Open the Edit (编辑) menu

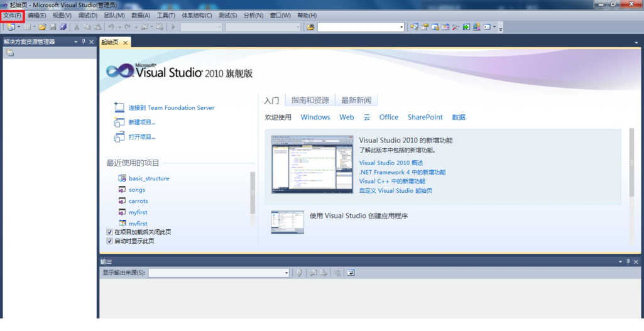click(x=37, y=16)
